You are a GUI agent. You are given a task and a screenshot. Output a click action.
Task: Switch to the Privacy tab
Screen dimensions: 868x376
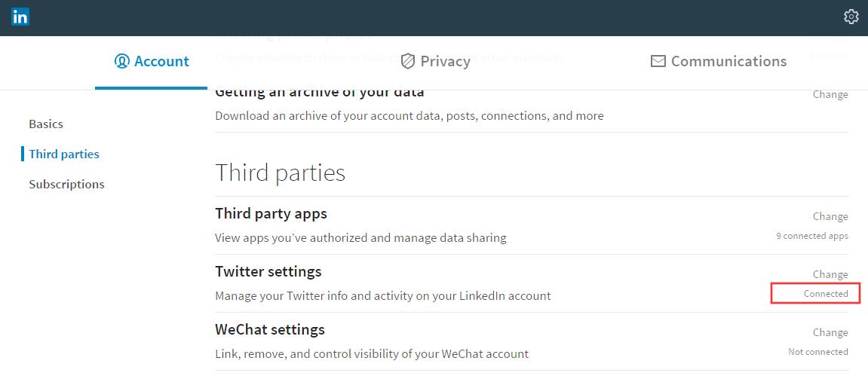tap(436, 61)
